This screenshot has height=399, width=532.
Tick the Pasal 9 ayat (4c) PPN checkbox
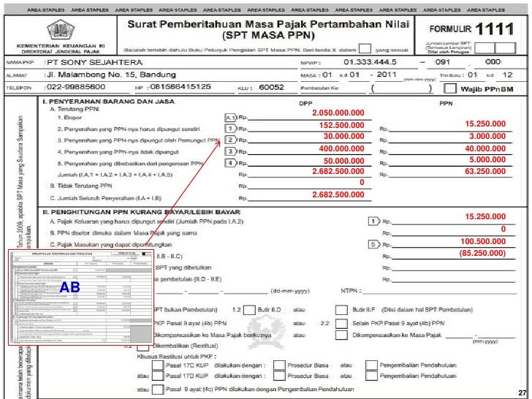tap(158, 389)
